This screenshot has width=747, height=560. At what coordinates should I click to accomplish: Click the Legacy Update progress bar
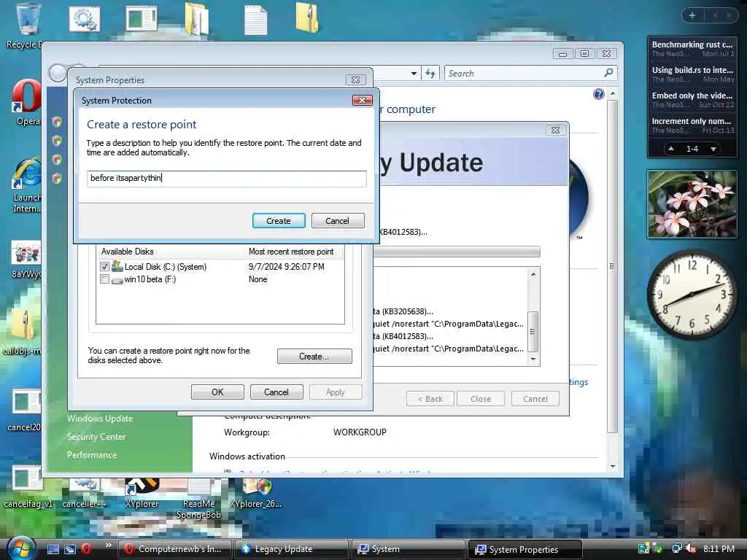457,252
